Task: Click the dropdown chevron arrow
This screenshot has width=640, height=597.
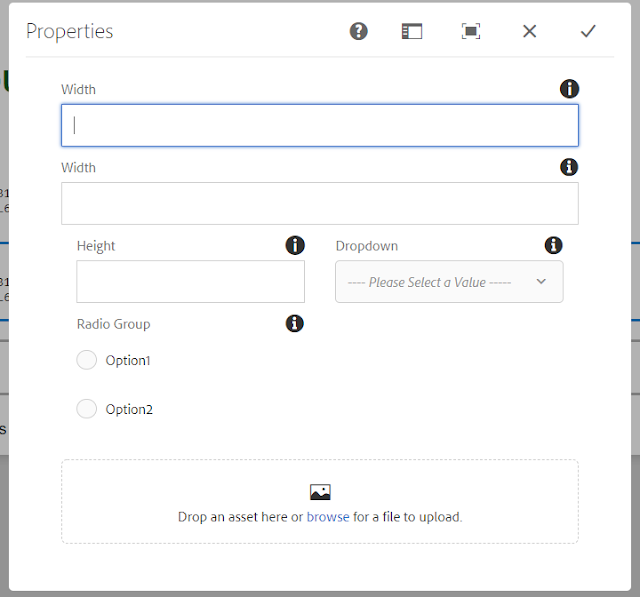Action: pos(541,282)
